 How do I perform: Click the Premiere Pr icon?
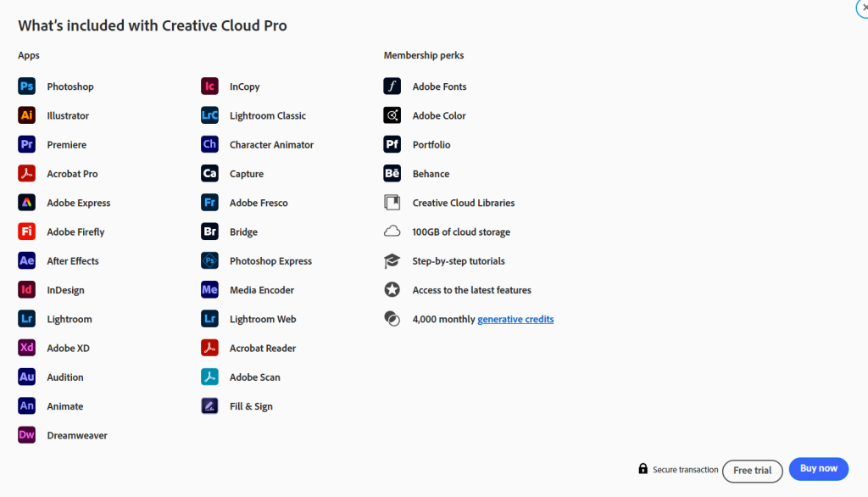coord(26,145)
